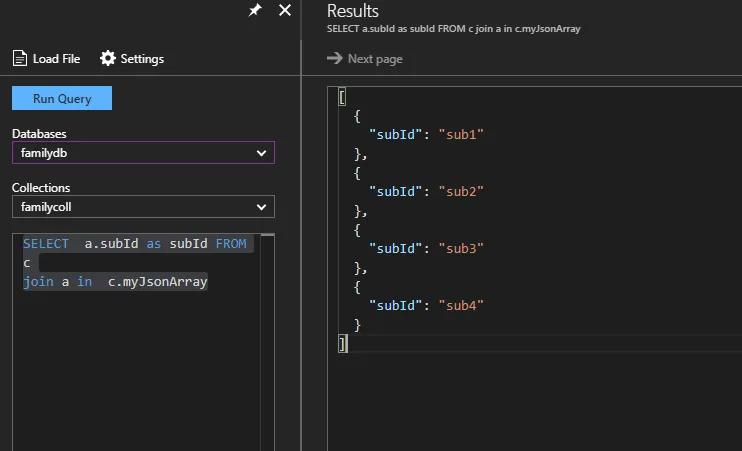742x451 pixels.
Task: Click the Next page arrow icon
Action: tap(334, 59)
